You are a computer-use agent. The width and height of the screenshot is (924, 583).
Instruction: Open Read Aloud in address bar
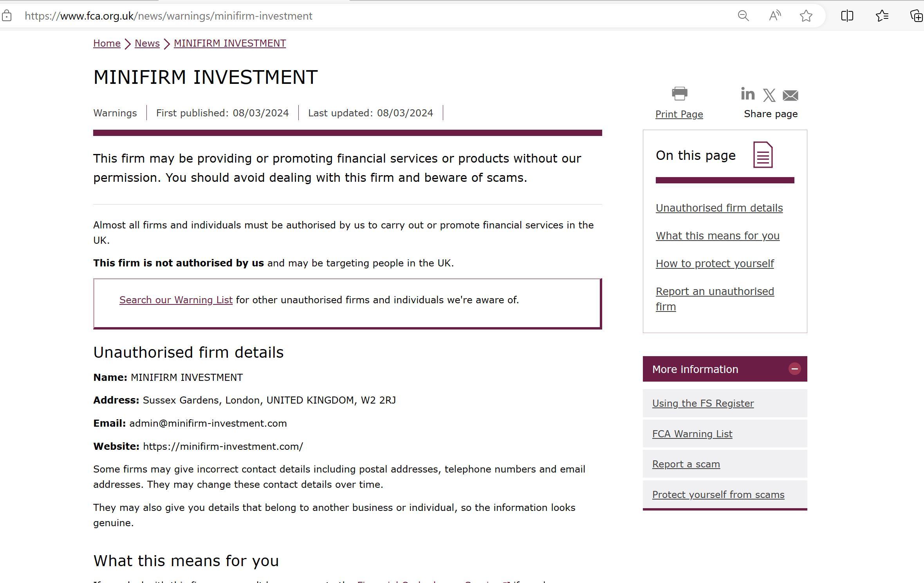point(775,16)
